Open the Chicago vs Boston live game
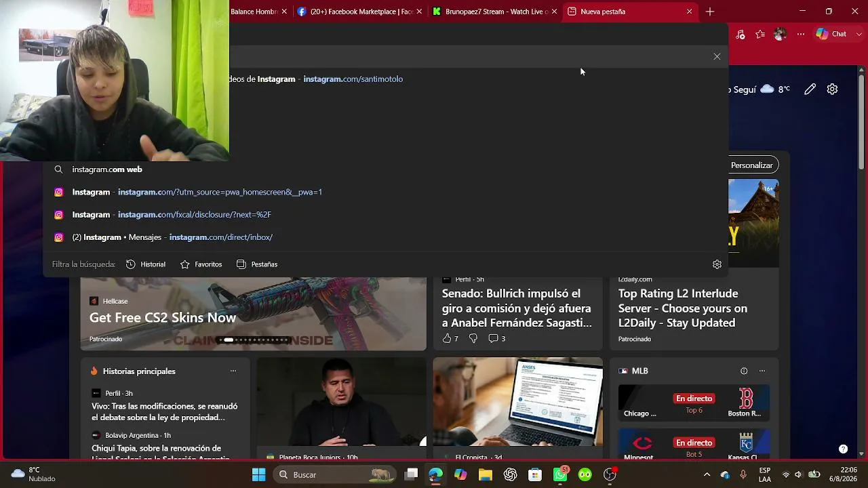The height and width of the screenshot is (488, 868). coord(694,403)
